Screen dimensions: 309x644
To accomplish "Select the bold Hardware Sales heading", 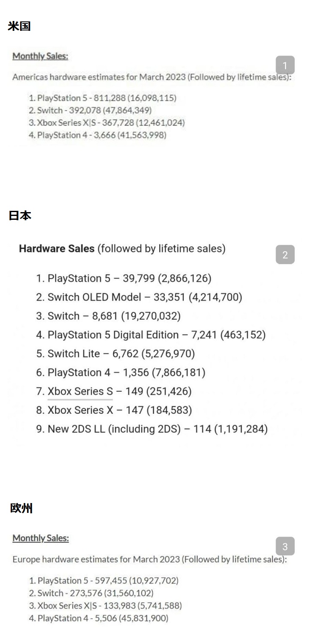I will [57, 249].
